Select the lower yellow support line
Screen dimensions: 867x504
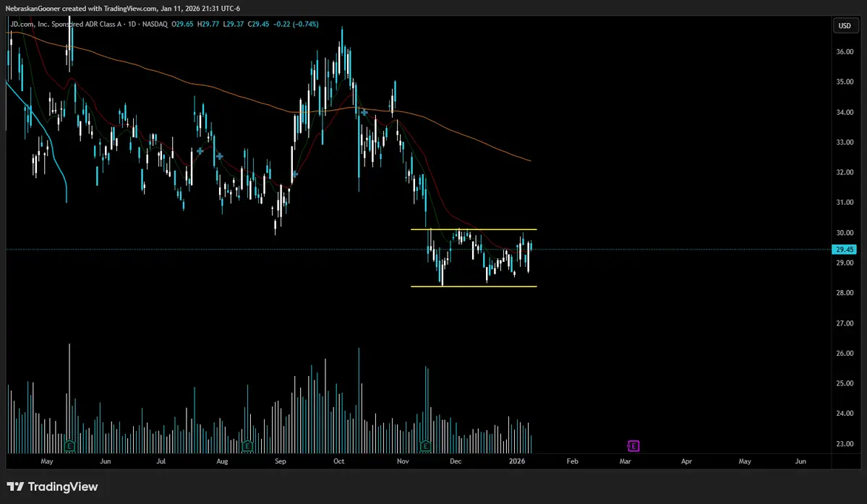click(x=474, y=286)
